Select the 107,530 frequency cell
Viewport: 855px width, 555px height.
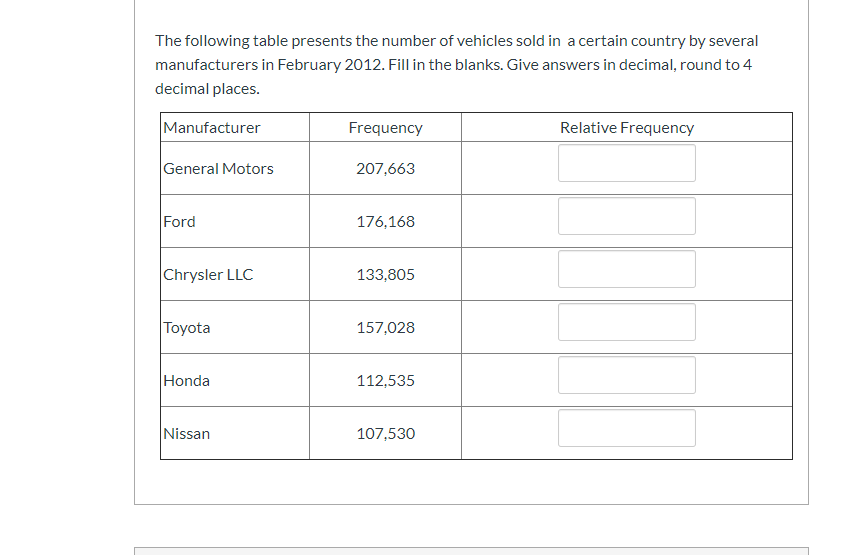[385, 434]
